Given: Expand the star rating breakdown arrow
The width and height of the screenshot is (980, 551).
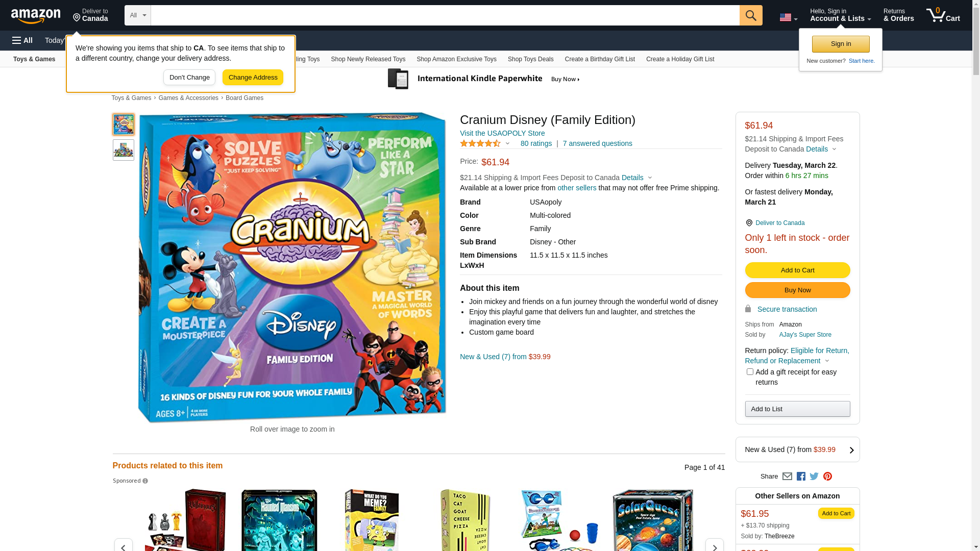Looking at the screenshot, I should click(507, 144).
